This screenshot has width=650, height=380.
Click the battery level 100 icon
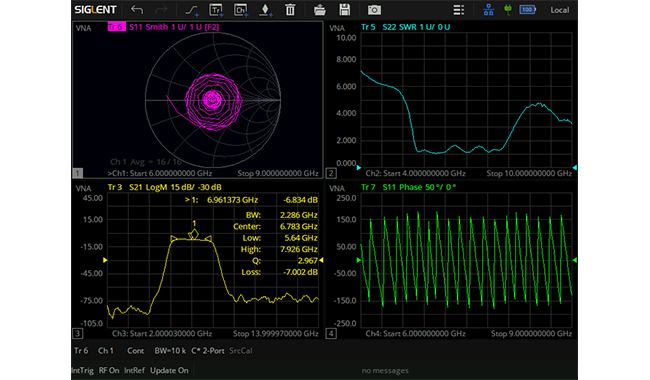tap(528, 10)
